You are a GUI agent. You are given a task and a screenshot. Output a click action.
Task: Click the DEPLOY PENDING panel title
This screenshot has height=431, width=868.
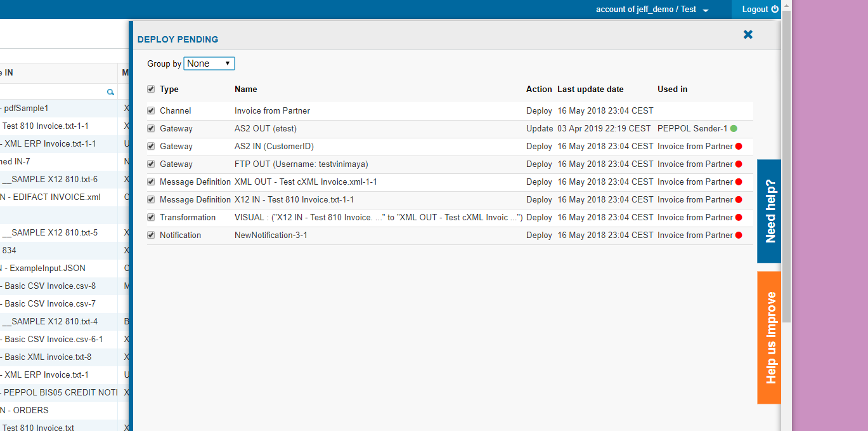click(x=178, y=39)
